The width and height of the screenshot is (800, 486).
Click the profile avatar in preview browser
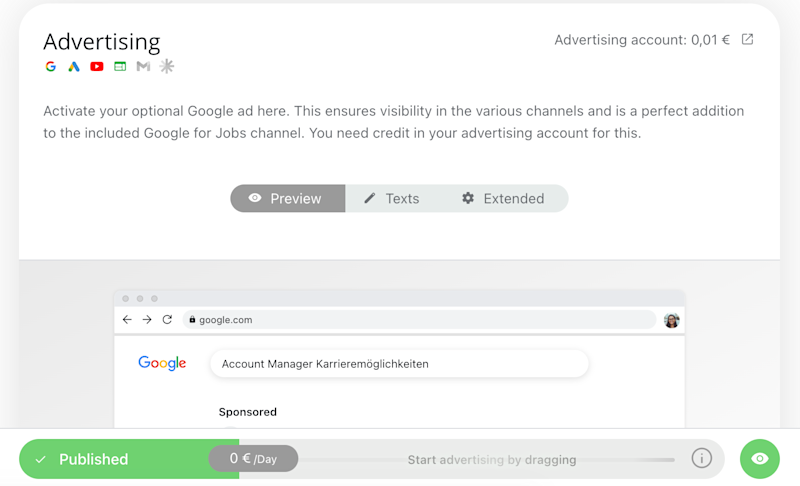671,320
